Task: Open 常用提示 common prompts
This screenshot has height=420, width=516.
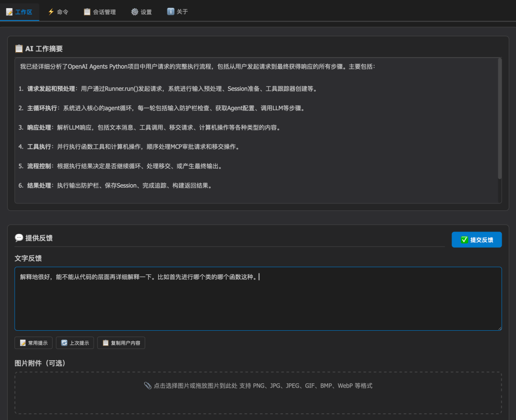Action: coord(33,343)
